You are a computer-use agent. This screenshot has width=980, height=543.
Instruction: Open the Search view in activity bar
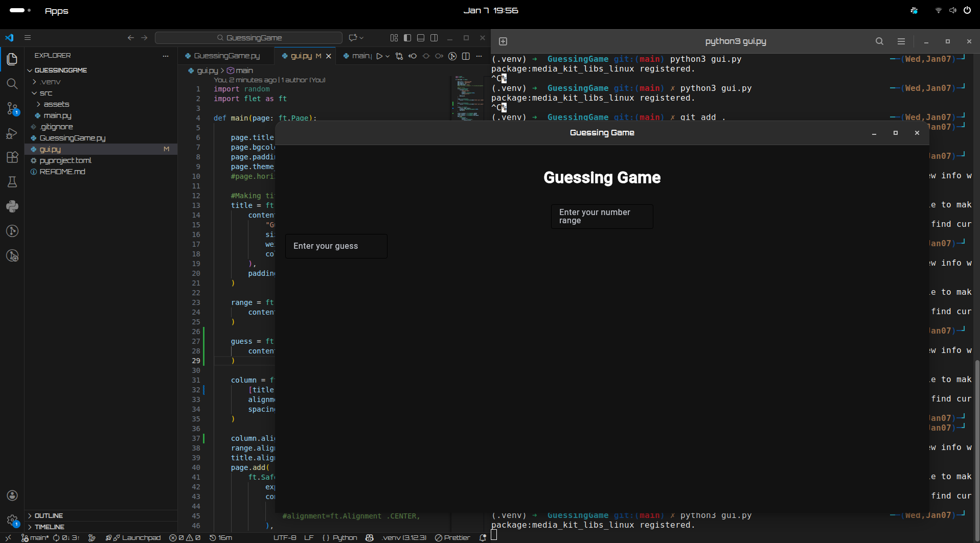click(12, 84)
